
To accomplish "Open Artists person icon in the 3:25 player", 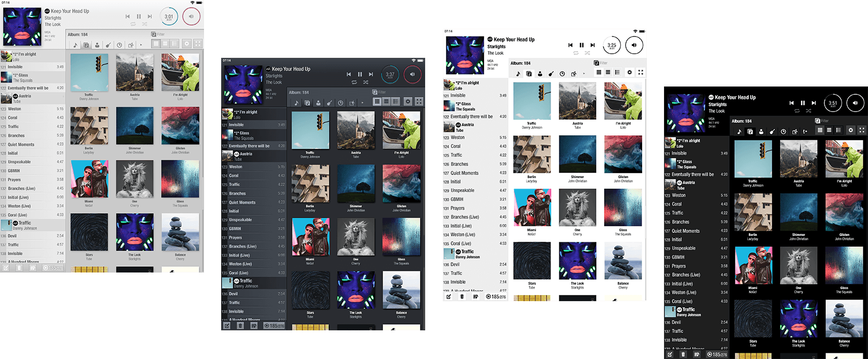I will 540,73.
